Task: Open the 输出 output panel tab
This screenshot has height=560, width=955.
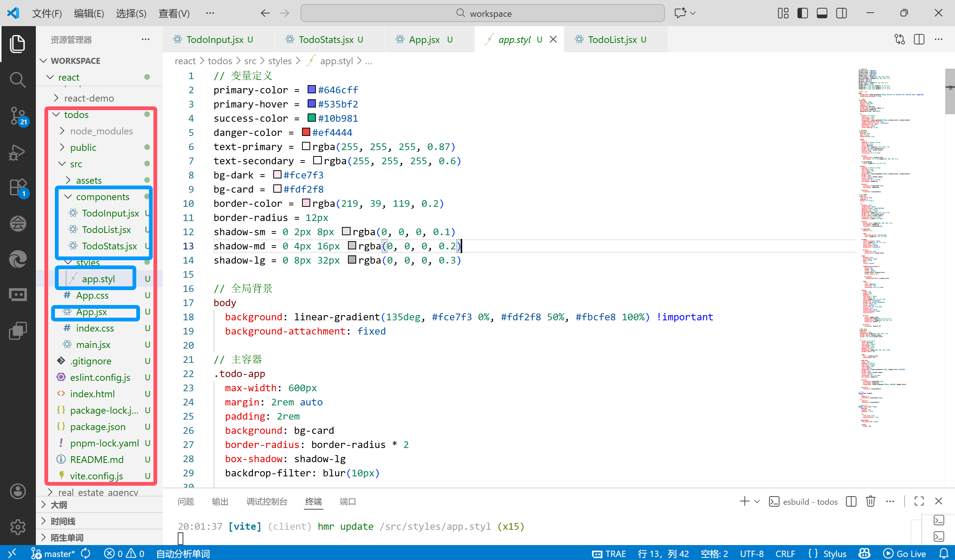Action: pos(220,501)
